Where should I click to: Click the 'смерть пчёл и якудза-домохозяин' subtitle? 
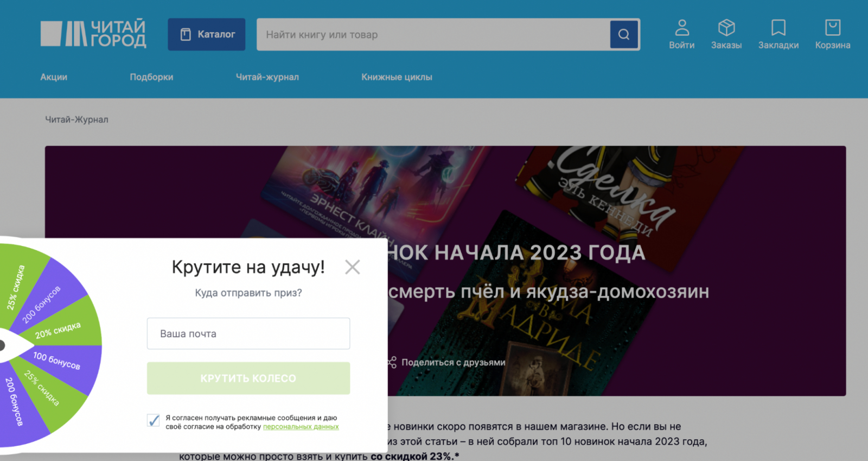coord(548,292)
